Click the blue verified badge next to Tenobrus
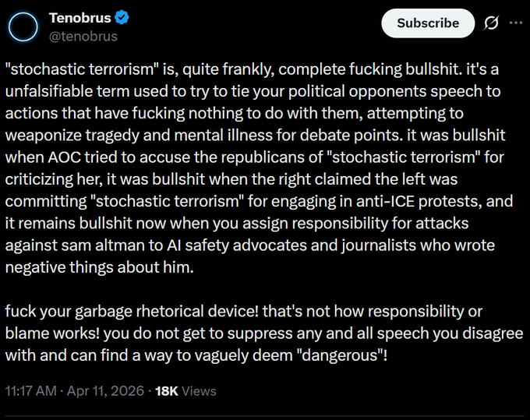 point(121,17)
